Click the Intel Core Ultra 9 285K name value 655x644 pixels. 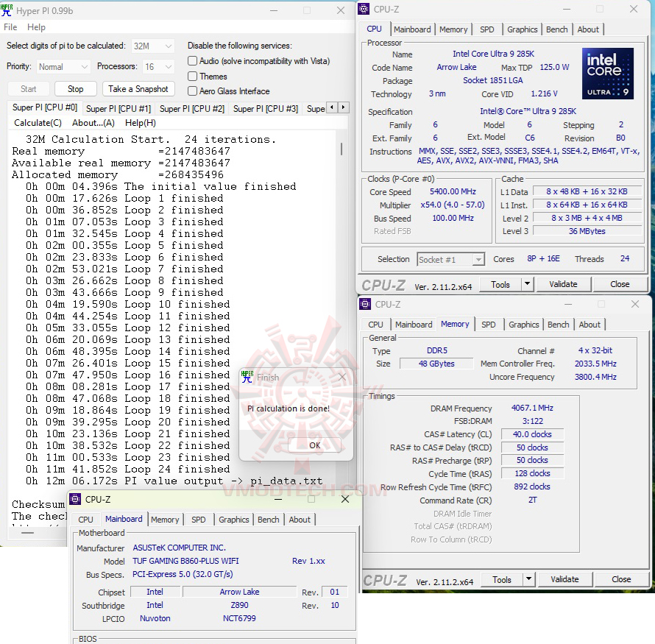point(493,54)
